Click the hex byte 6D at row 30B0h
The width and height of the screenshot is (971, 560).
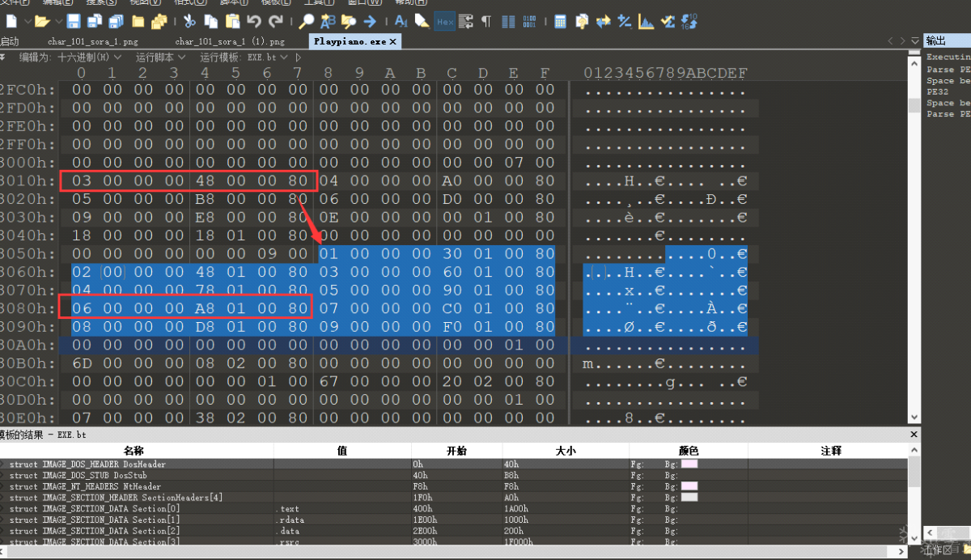[82, 363]
